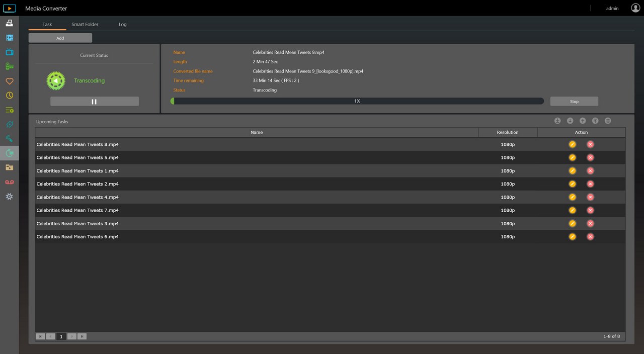The height and width of the screenshot is (354, 644).
Task: Remove the Celebrities Read Mean Tweets 3.mp4 task
Action: (591, 223)
